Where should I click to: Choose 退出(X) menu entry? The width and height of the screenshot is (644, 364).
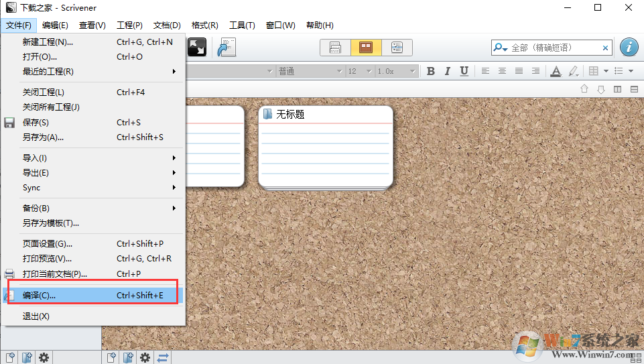pos(93,316)
